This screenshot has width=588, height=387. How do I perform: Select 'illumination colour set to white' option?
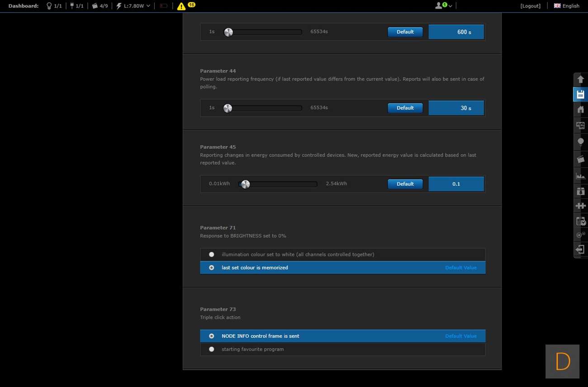click(211, 255)
